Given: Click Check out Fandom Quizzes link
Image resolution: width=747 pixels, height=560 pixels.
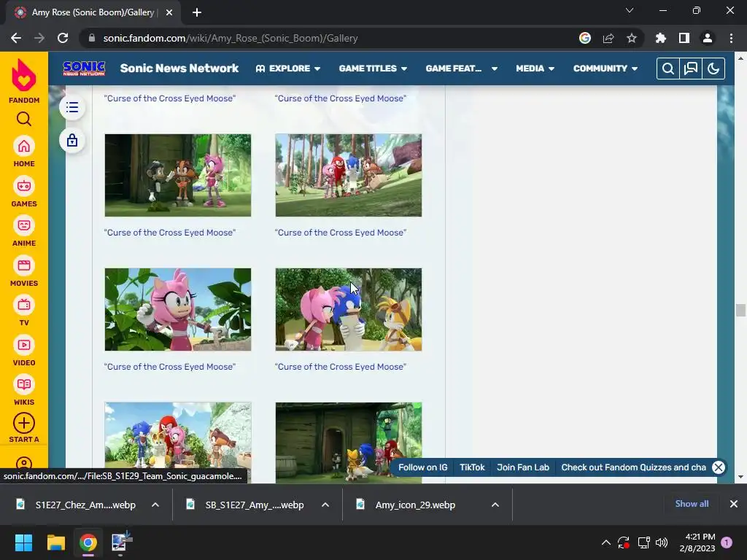Looking at the screenshot, I should [x=634, y=467].
